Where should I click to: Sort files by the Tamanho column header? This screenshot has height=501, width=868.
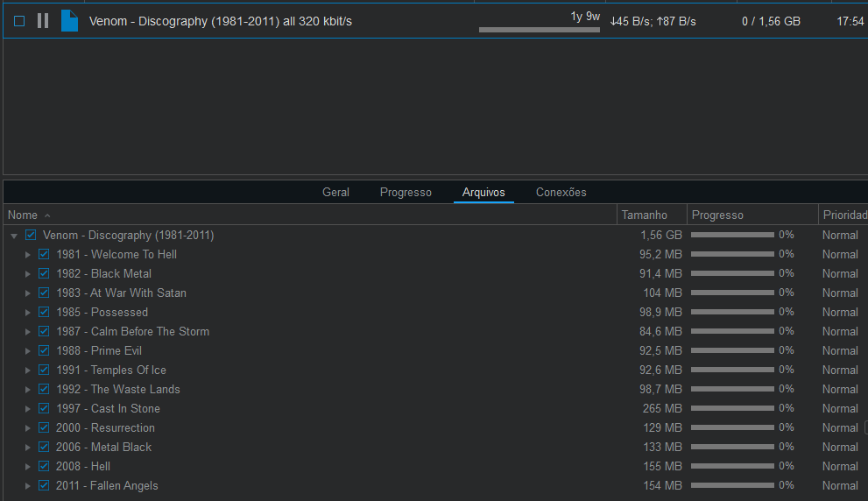click(x=652, y=215)
